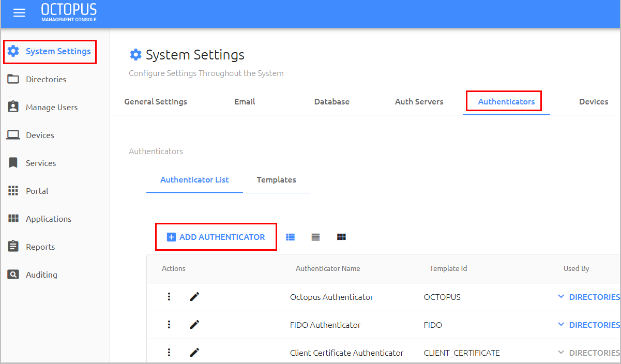Image resolution: width=621 pixels, height=364 pixels.
Task: Click the Manage Users badge icon
Action: [x=13, y=107]
